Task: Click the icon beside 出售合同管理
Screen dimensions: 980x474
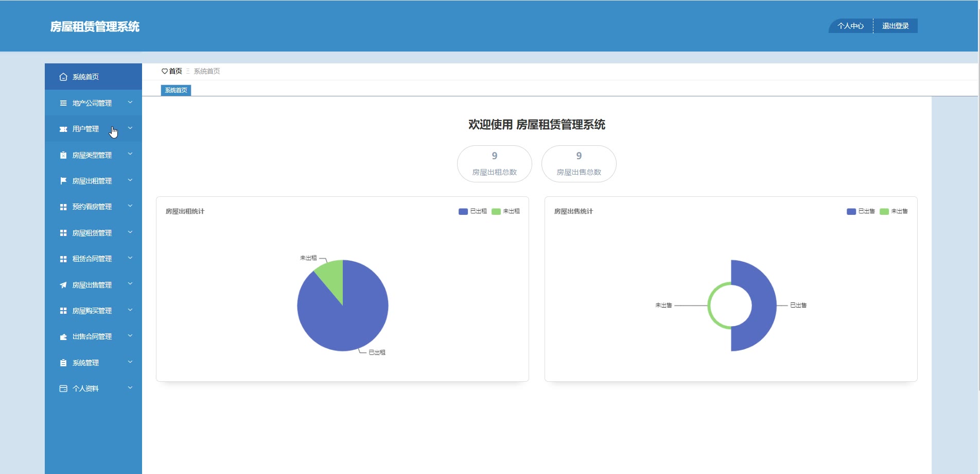Action: (x=63, y=336)
